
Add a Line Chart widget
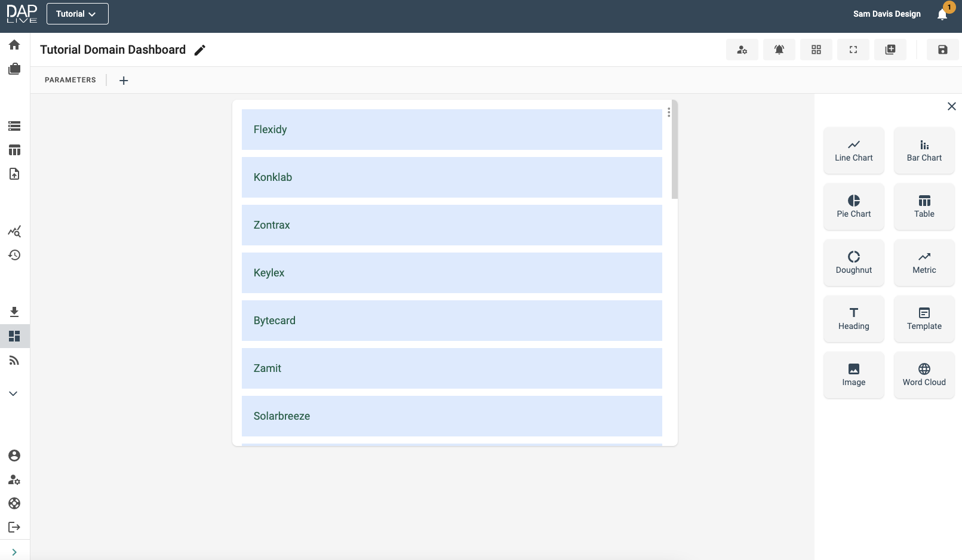pyautogui.click(x=853, y=150)
